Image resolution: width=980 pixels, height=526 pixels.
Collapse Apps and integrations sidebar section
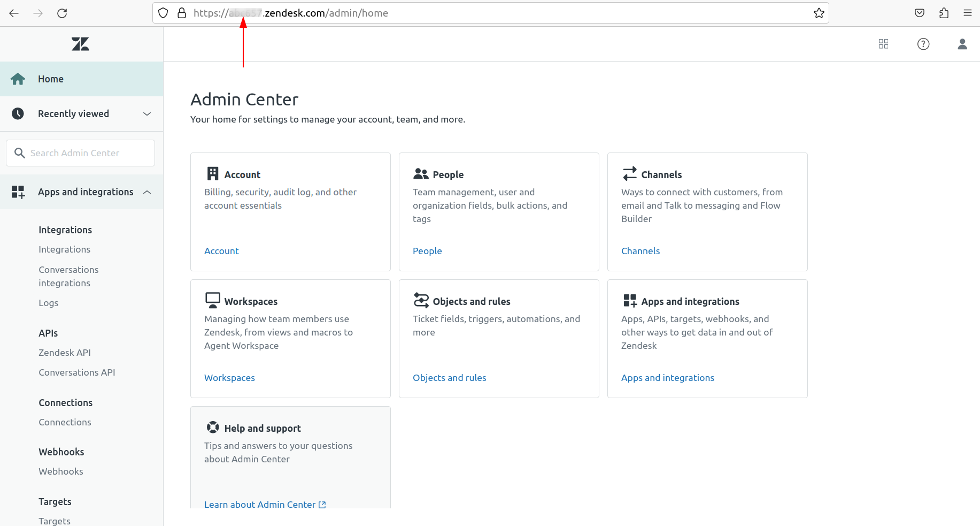pos(147,192)
